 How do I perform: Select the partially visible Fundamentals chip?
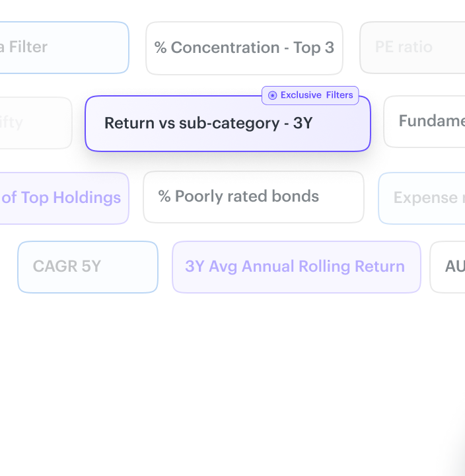click(x=425, y=121)
